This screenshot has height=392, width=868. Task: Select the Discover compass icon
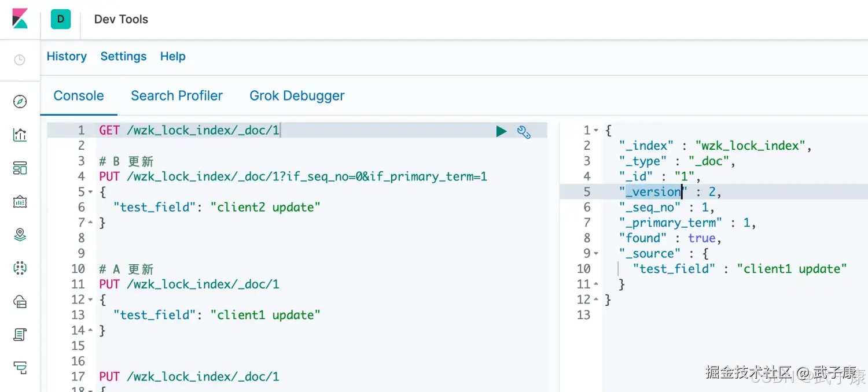click(x=20, y=101)
